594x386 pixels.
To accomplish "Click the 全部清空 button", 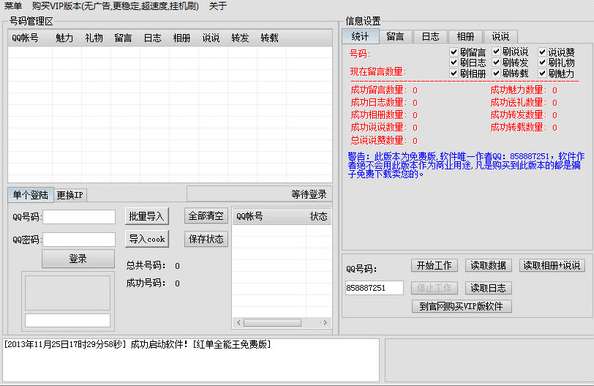I will (x=206, y=216).
